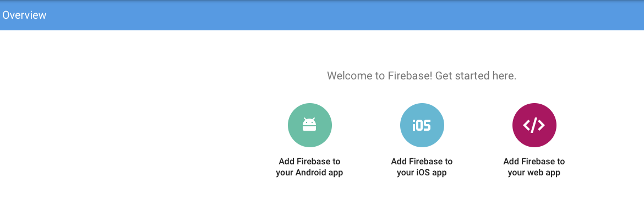Open the Add Firebase to your Android app label

pyautogui.click(x=309, y=167)
